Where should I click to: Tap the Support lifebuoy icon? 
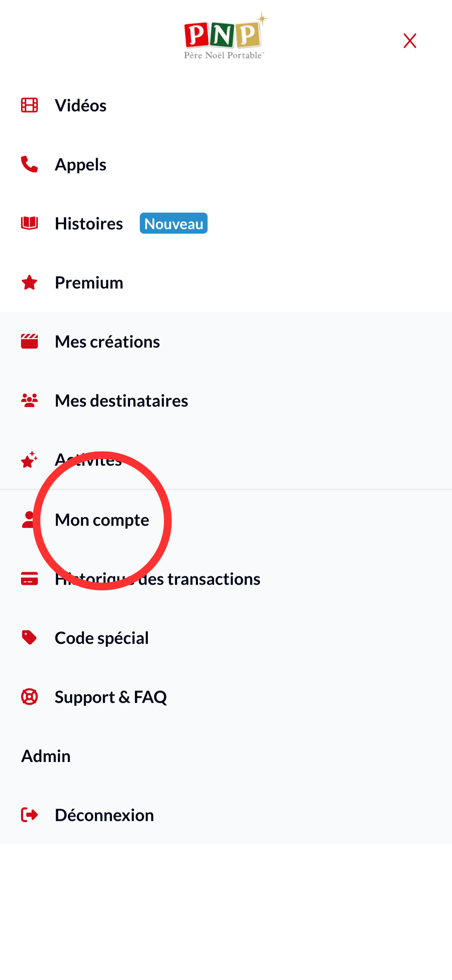point(29,696)
